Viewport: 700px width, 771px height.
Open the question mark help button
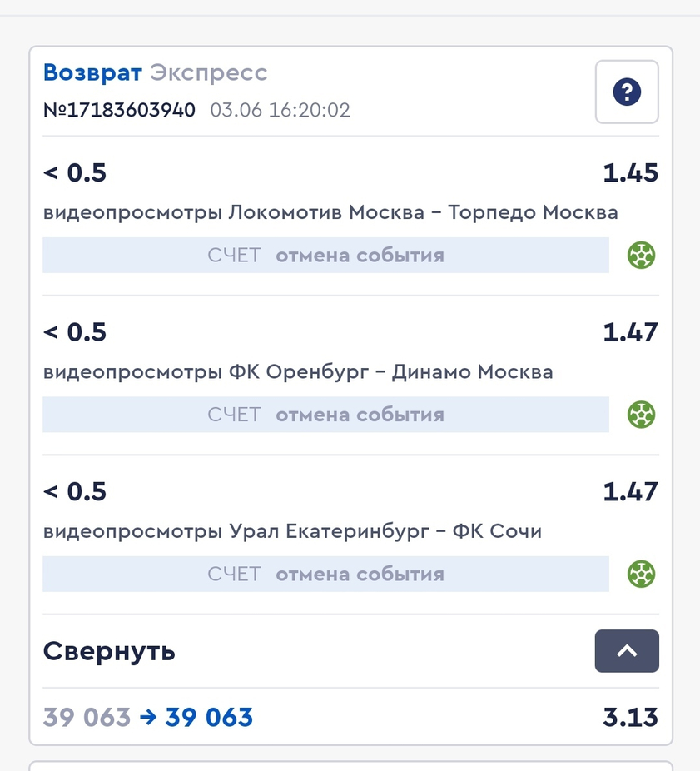pyautogui.click(x=627, y=92)
